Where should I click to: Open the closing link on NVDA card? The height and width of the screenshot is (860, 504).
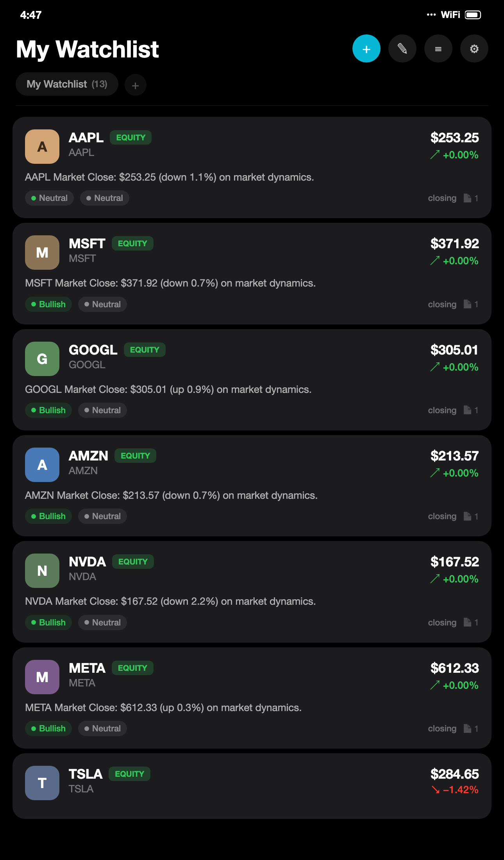(442, 622)
